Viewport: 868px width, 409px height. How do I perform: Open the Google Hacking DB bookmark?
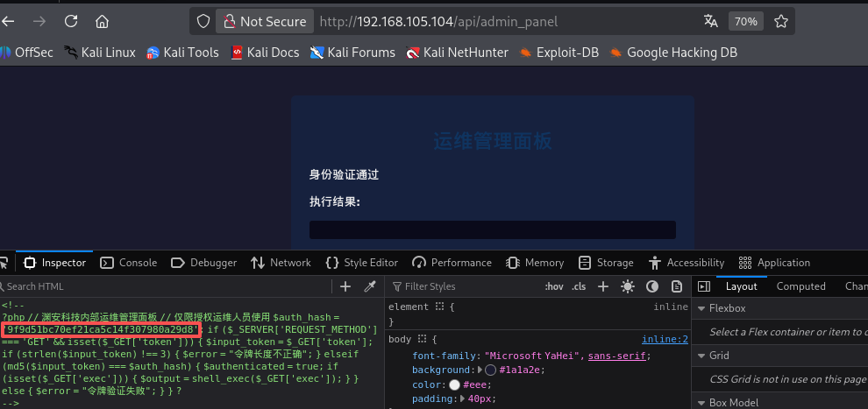673,53
